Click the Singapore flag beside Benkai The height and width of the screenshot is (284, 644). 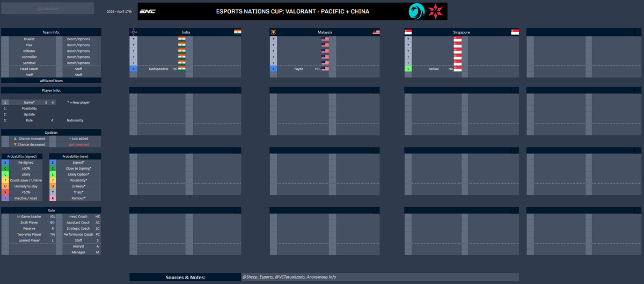tap(457, 69)
